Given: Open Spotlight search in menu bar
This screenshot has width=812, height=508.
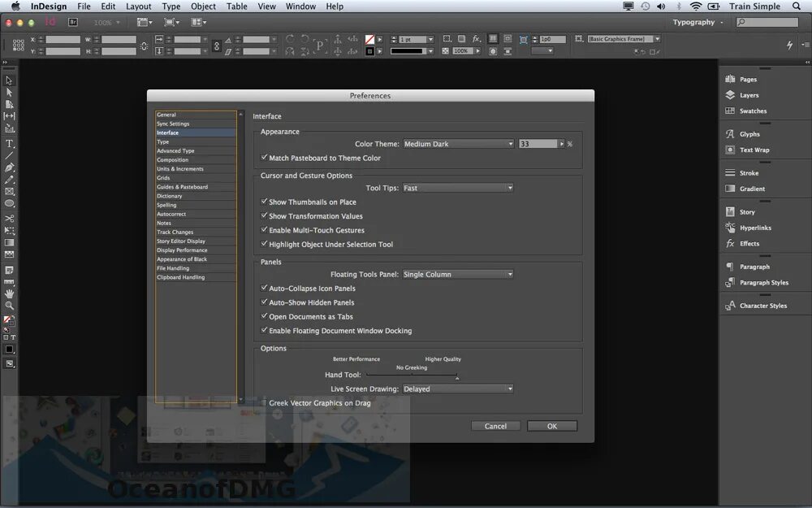Looking at the screenshot, I should pos(797,7).
